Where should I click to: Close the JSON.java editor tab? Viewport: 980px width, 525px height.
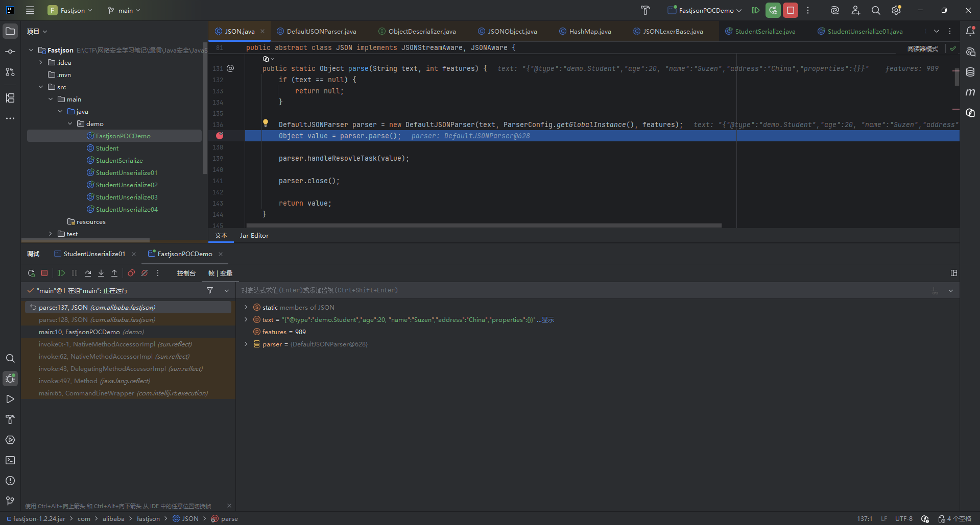262,31
